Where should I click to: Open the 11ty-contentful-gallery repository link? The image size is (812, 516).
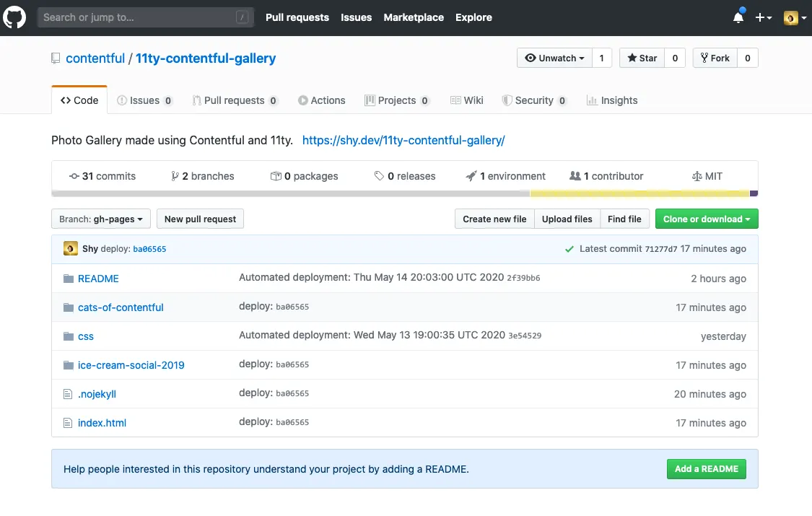pyautogui.click(x=206, y=58)
